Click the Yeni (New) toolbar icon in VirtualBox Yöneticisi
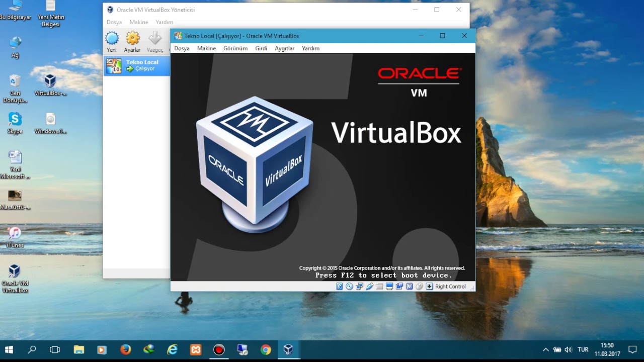 [x=112, y=38]
